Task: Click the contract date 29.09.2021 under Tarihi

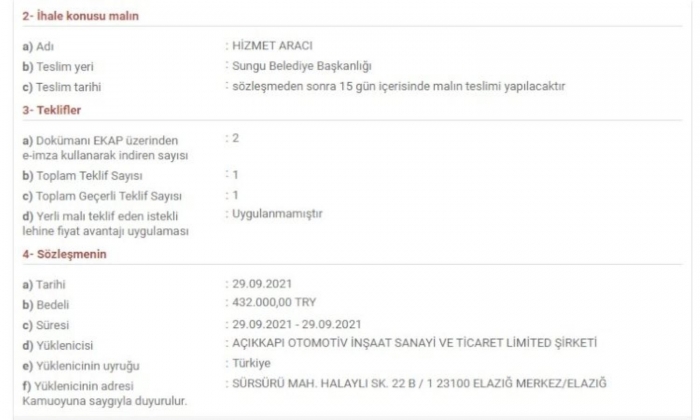Action: click(262, 284)
